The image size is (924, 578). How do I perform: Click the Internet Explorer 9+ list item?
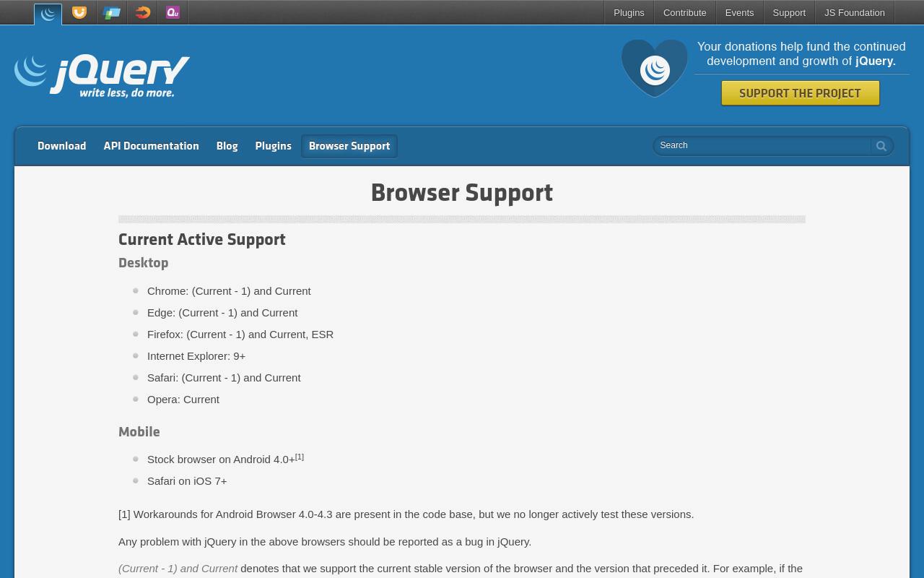[196, 355]
